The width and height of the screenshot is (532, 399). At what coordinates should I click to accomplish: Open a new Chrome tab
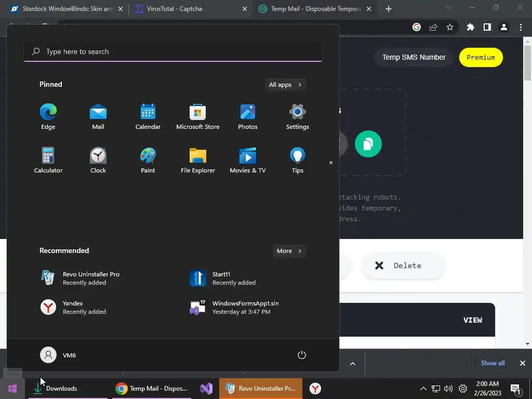389,9
